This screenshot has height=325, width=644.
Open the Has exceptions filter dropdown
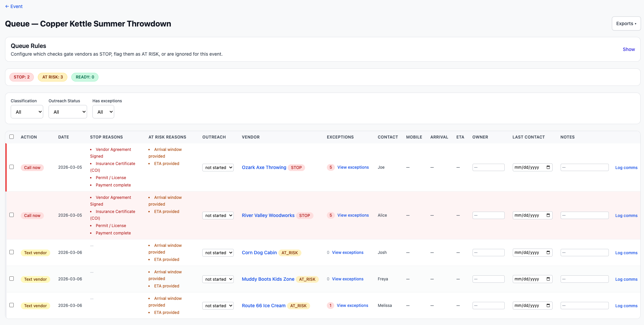click(103, 112)
